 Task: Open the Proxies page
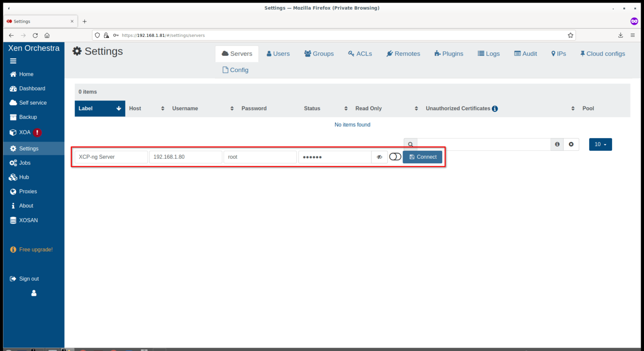[28, 191]
